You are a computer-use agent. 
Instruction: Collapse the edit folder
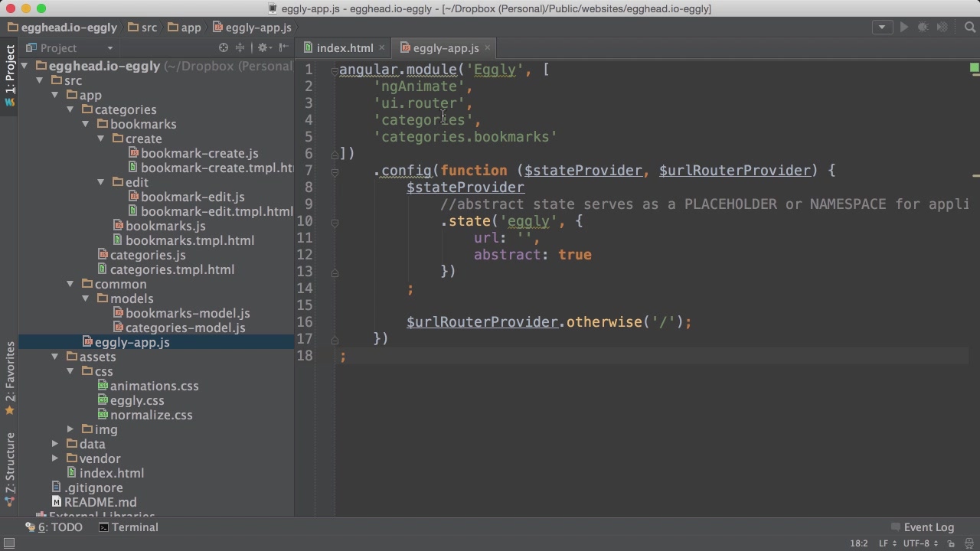pyautogui.click(x=101, y=182)
